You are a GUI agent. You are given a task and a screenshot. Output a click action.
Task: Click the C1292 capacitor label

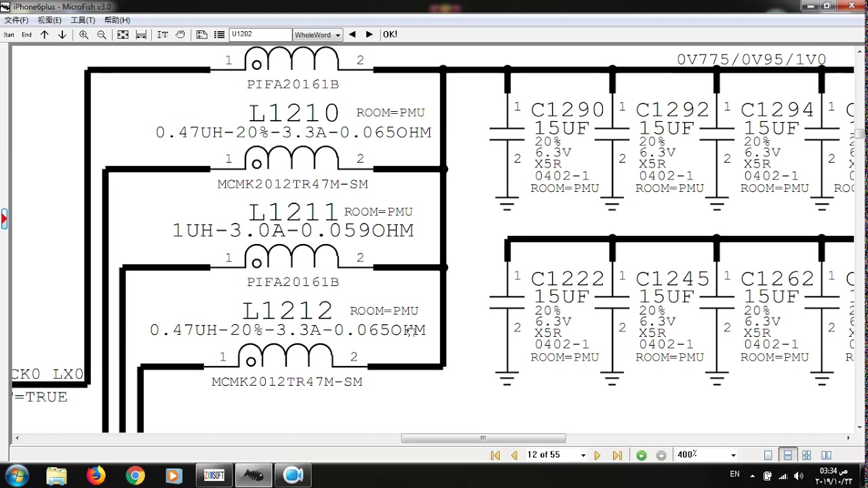pyautogui.click(x=673, y=110)
